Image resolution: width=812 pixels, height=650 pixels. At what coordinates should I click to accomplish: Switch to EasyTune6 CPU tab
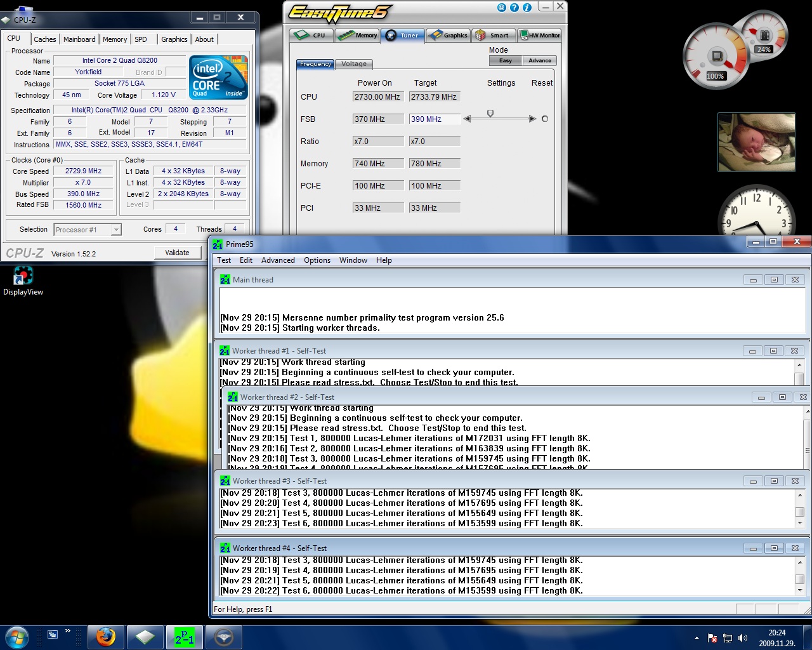311,35
